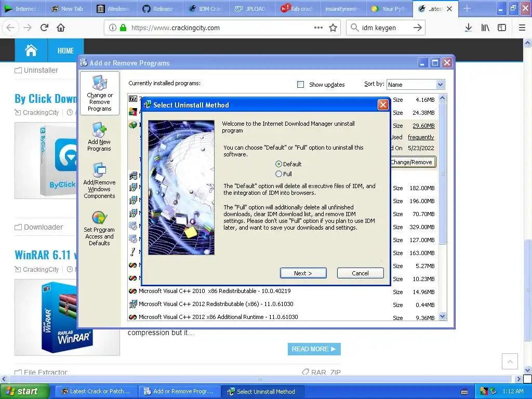
Task: Run search with arrow next to idm keygen
Action: point(418,28)
